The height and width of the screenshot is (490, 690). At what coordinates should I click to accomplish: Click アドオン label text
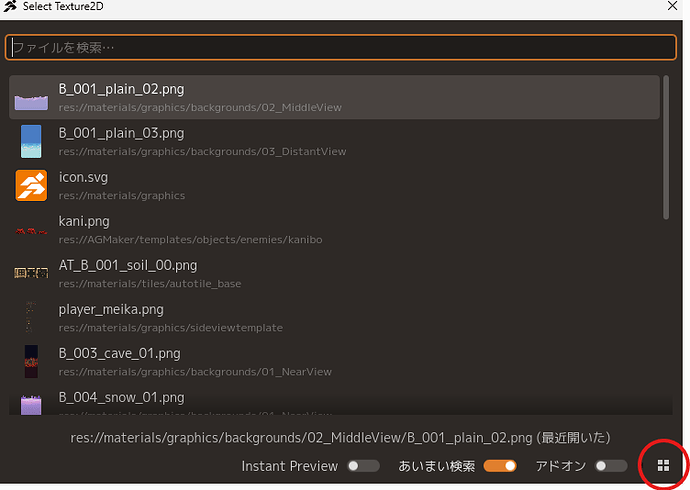click(561, 466)
